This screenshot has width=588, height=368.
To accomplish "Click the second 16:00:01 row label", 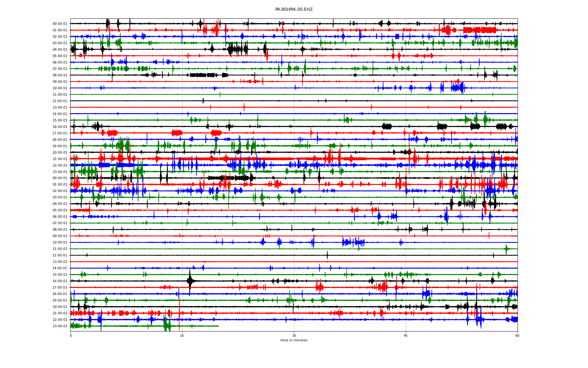I will (60, 281).
